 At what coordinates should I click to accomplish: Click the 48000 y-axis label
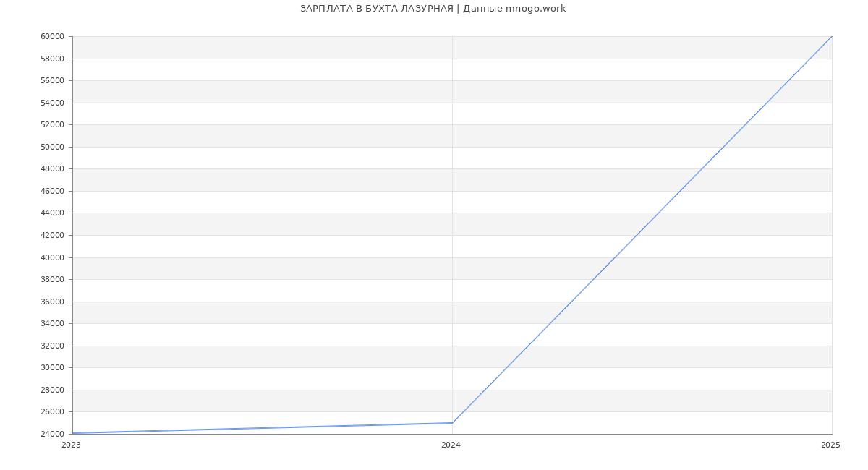(52, 169)
